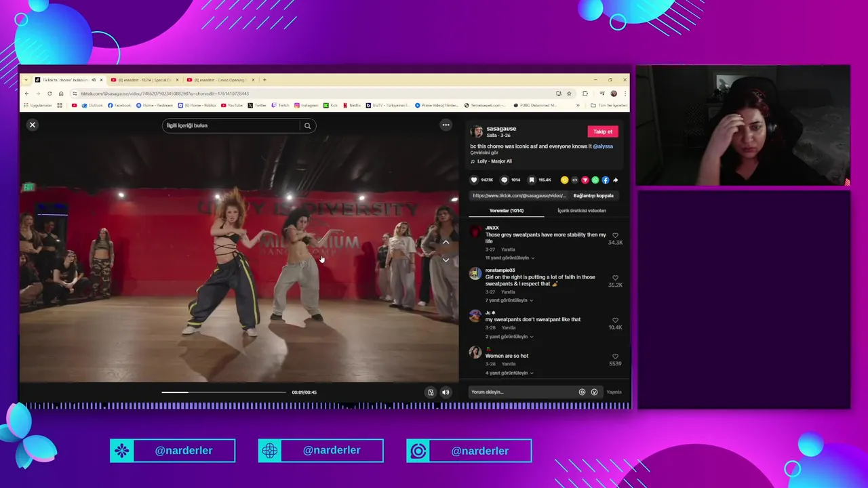Focus the İlgili içeriği bulun search field

pos(231,125)
